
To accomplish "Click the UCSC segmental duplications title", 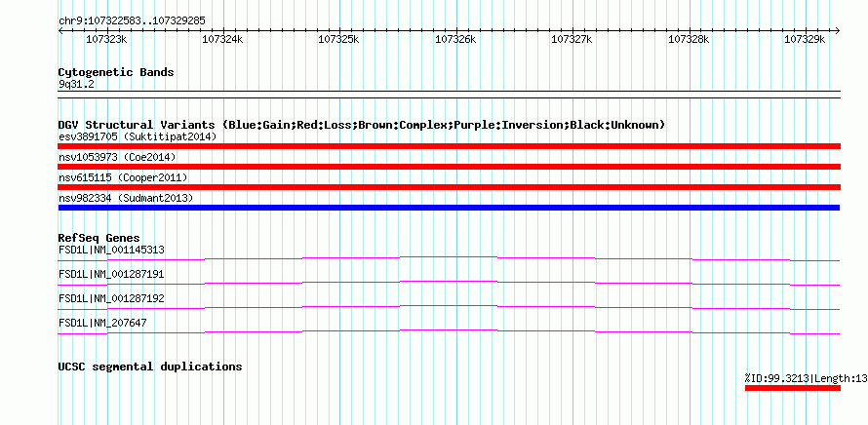I will [x=150, y=367].
